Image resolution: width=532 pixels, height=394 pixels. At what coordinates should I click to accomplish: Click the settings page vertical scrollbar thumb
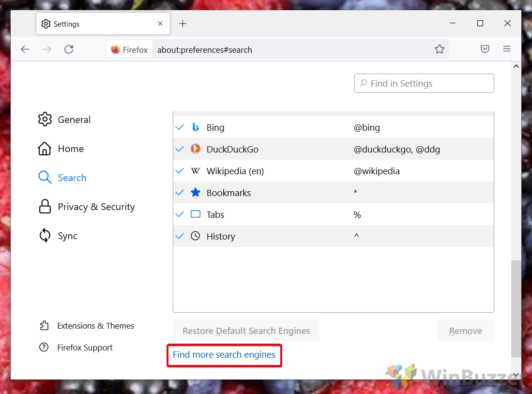[x=516, y=308]
